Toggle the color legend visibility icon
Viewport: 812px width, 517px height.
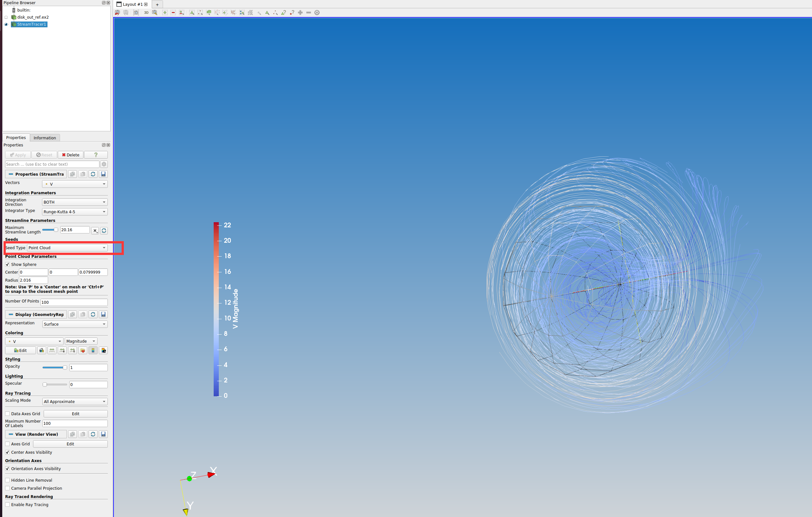click(93, 350)
